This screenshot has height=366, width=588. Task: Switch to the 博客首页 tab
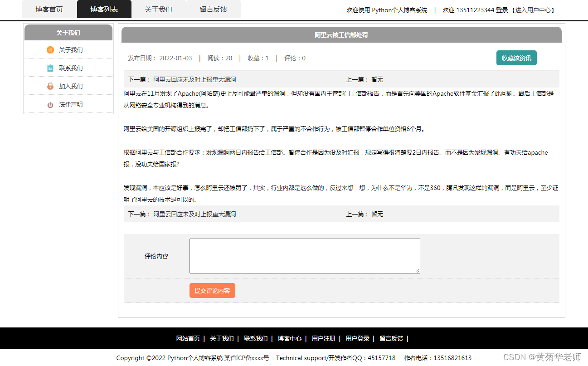pyautogui.click(x=49, y=9)
